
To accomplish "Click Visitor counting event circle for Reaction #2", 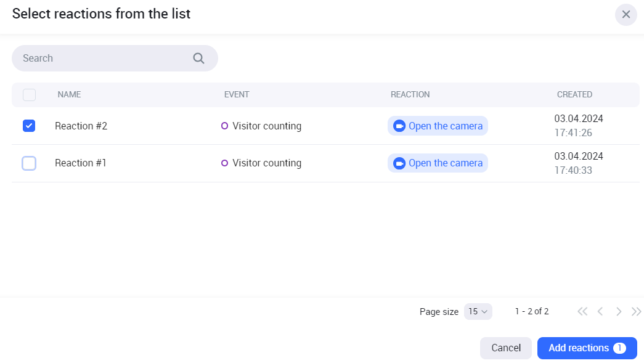I will click(224, 126).
